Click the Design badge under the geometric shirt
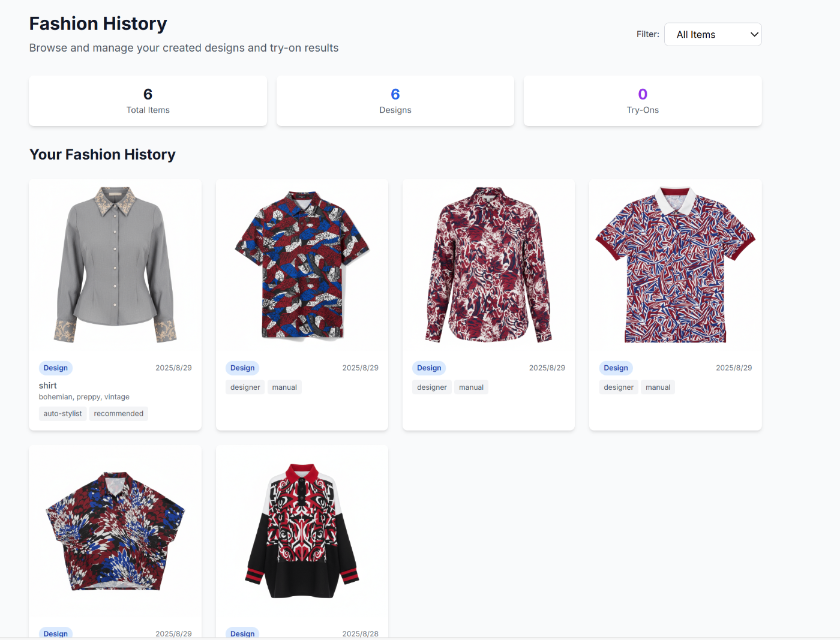This screenshot has width=840, height=640. point(242,368)
